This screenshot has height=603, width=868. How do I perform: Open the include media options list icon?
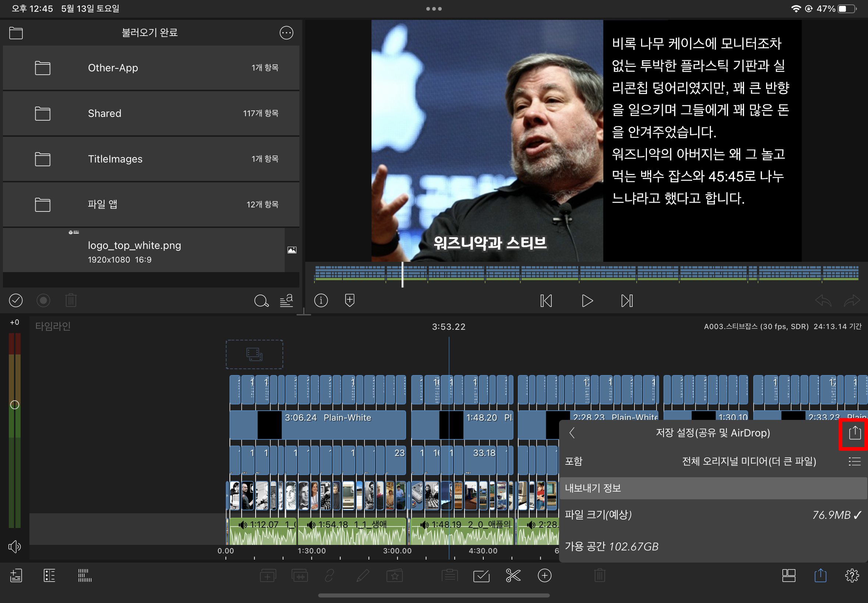tap(854, 461)
